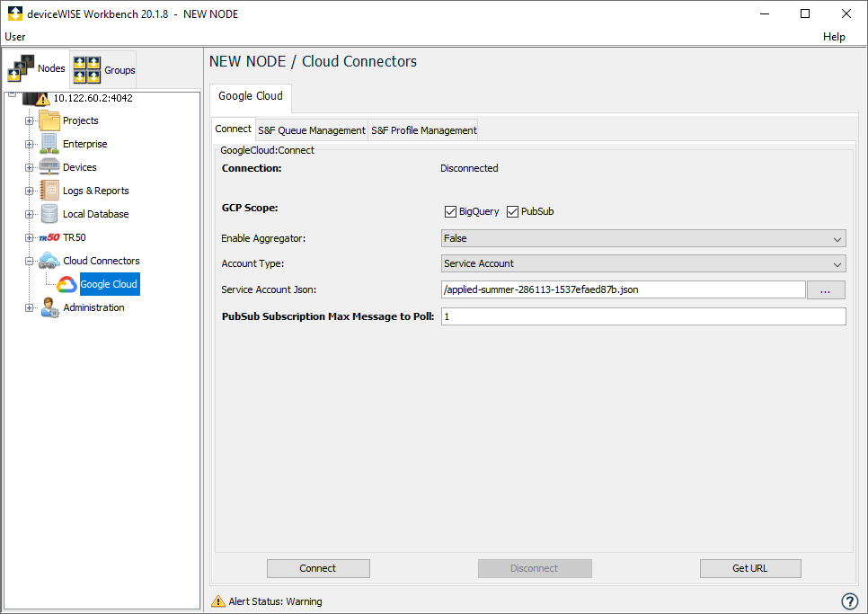Click the Enterprise building icon
Screen dimensions: 868x614
click(49, 144)
